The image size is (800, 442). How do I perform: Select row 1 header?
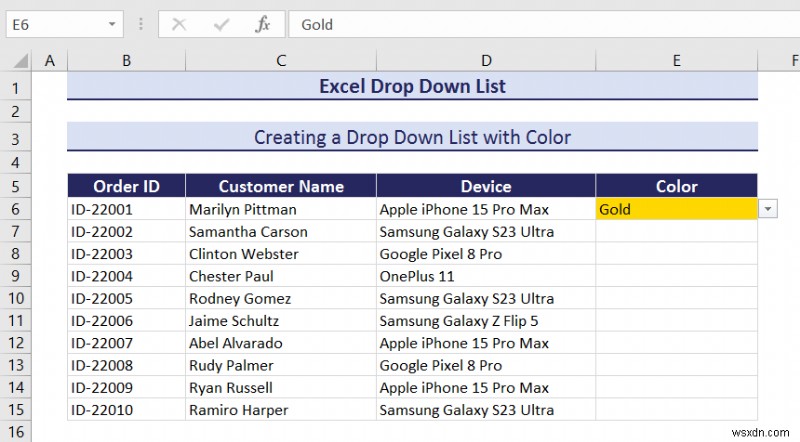[x=16, y=87]
